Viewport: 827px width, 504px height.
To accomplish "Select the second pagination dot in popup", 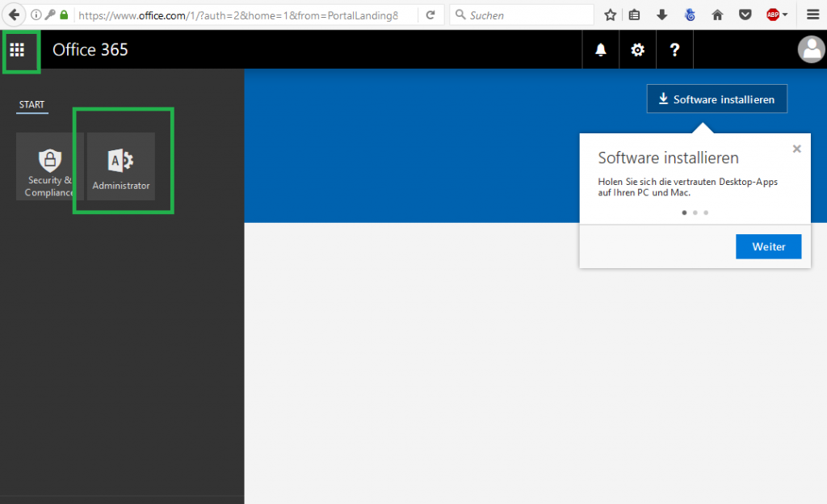I will click(x=695, y=212).
